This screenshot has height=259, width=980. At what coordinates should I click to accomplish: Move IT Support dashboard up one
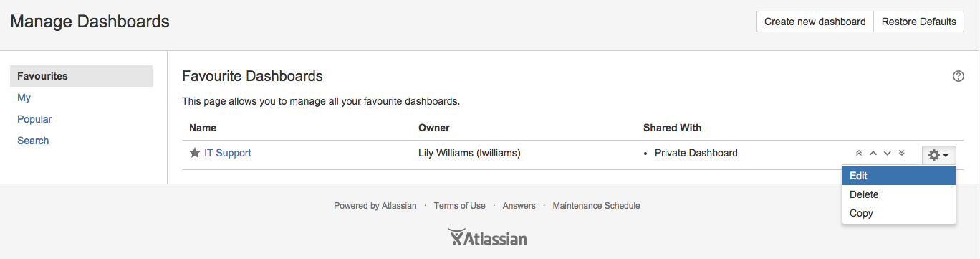click(873, 154)
